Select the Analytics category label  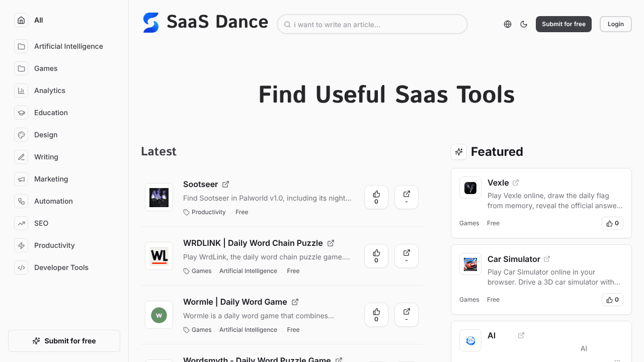50,90
